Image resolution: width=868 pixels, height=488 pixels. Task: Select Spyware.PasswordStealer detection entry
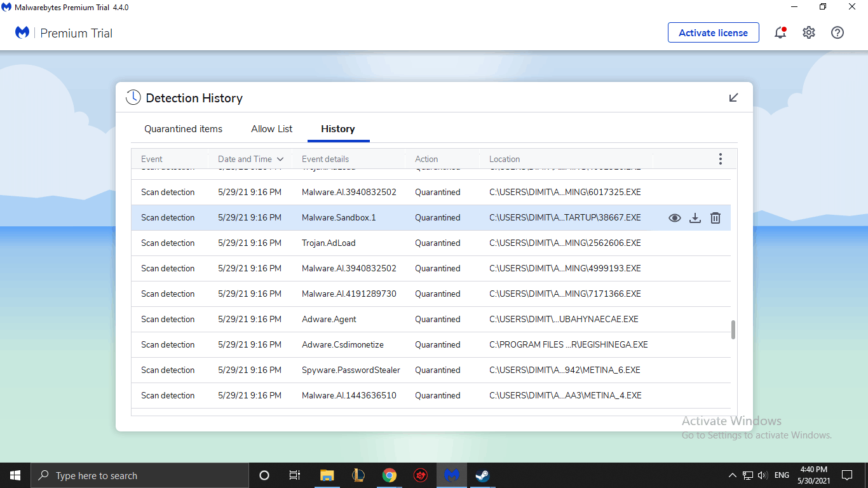(431, 370)
